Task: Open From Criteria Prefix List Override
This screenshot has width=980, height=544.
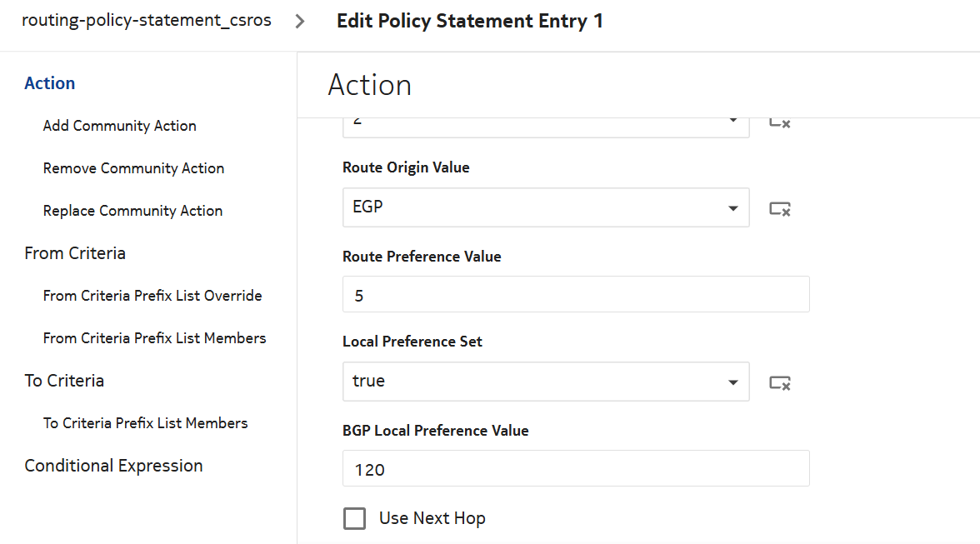Action: [x=152, y=296]
